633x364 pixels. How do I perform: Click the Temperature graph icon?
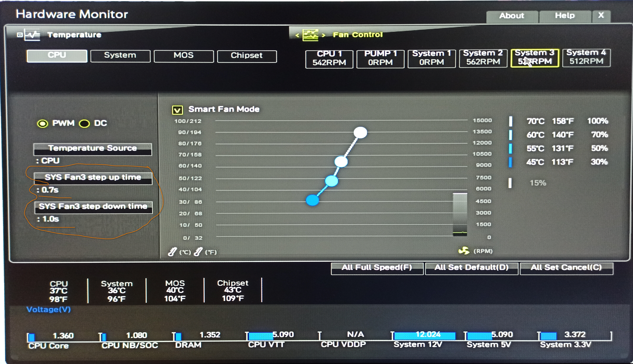[33, 35]
